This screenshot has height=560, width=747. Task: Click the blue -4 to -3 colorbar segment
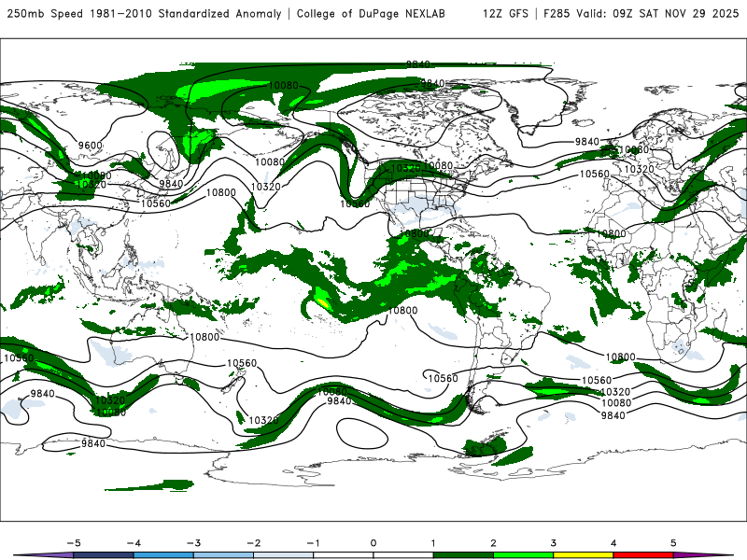click(163, 555)
